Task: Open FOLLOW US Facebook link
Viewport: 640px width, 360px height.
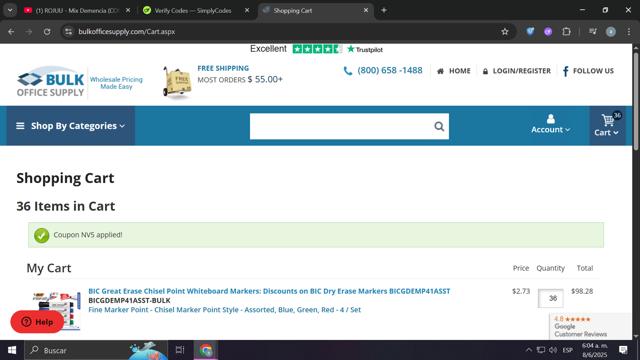Action: pyautogui.click(x=588, y=71)
